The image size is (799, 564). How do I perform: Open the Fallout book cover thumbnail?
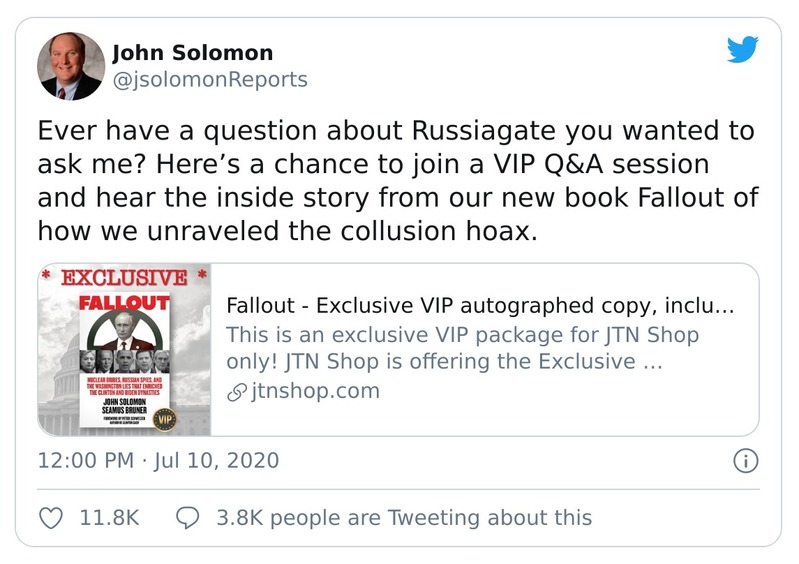tap(124, 350)
